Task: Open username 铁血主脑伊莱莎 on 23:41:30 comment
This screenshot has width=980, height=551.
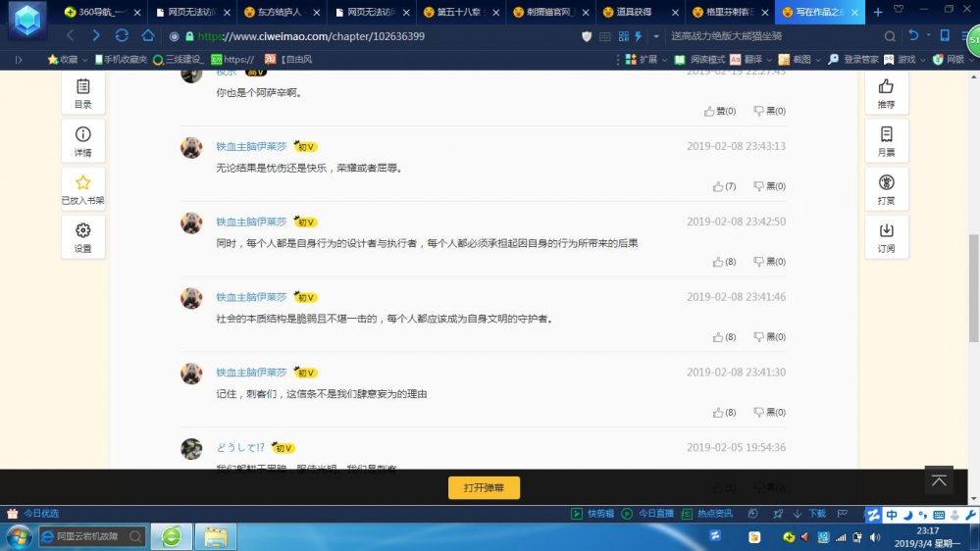Action: (251, 373)
